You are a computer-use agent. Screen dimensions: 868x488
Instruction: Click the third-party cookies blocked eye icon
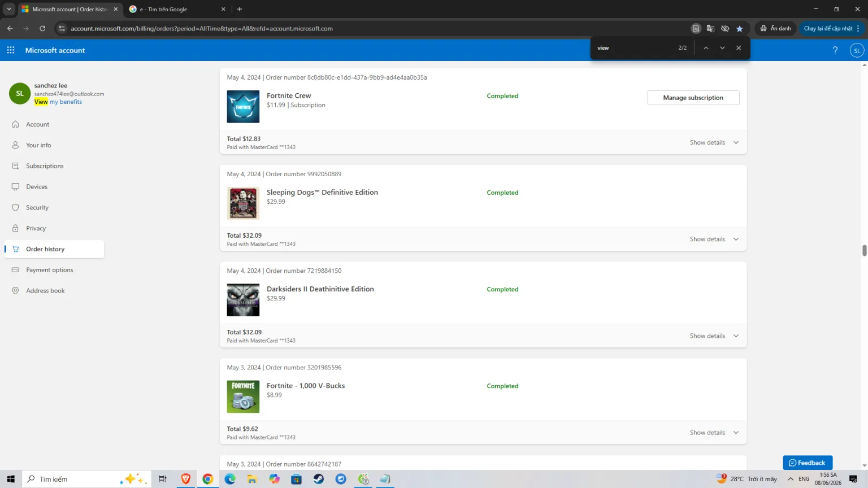[x=725, y=28]
